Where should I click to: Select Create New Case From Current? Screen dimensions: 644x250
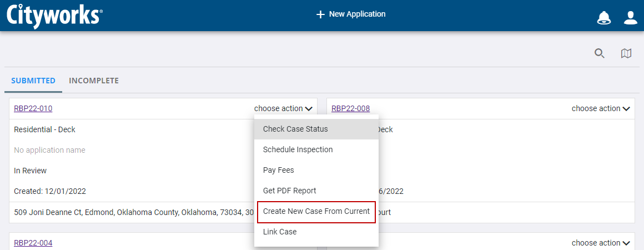pyautogui.click(x=316, y=212)
